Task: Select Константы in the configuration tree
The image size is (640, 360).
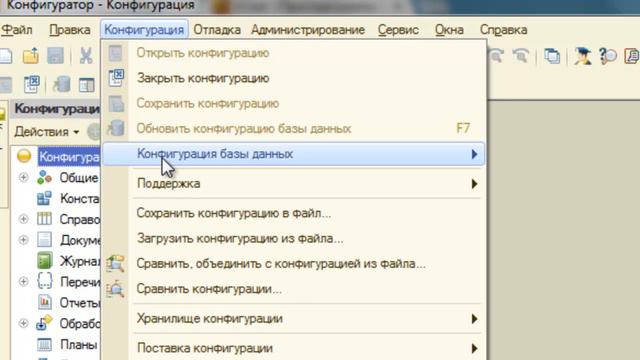Action: point(80,199)
